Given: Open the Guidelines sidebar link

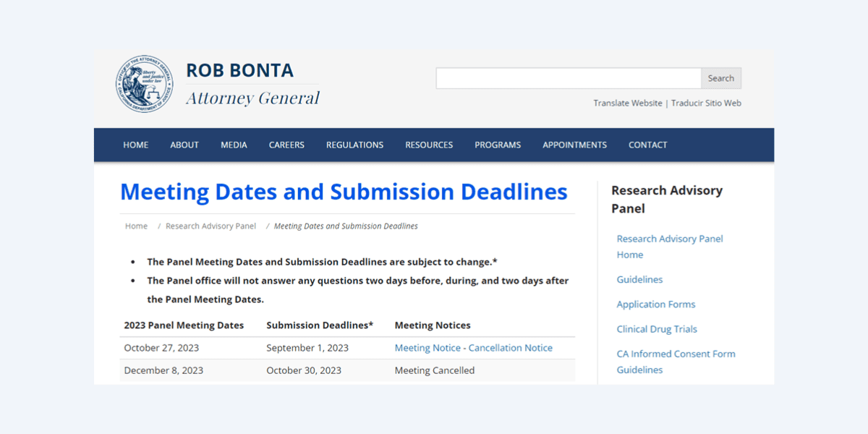Looking at the screenshot, I should (639, 279).
